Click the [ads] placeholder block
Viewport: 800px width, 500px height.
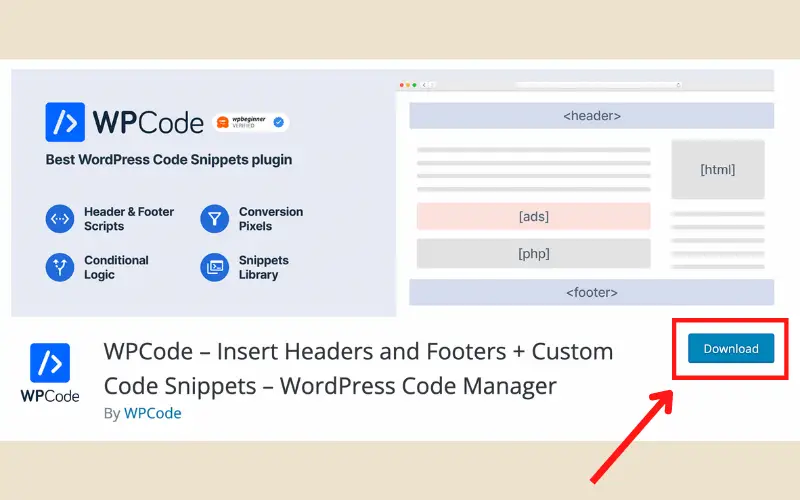[x=534, y=216]
